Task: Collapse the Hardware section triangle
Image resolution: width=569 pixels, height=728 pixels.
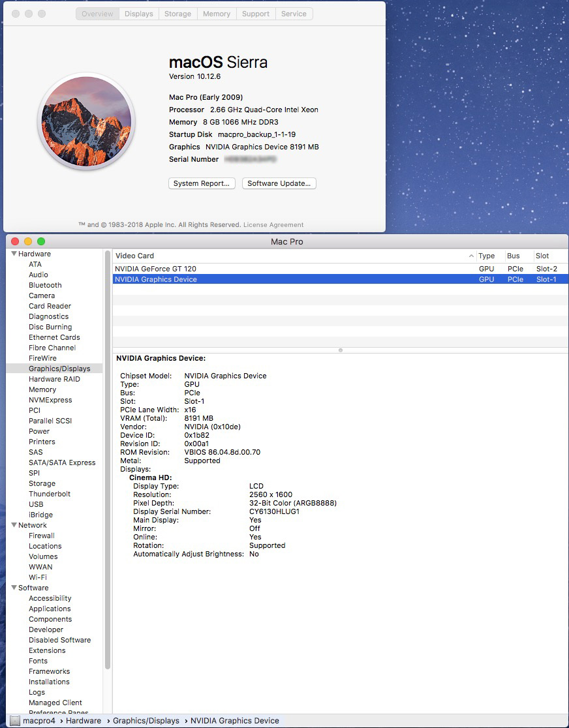Action: 14,254
